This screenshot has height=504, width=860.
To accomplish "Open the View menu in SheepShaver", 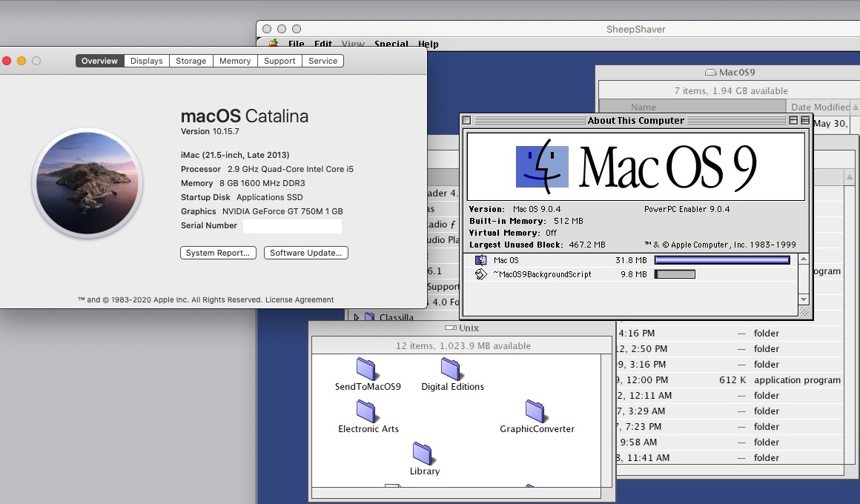I will click(x=353, y=44).
